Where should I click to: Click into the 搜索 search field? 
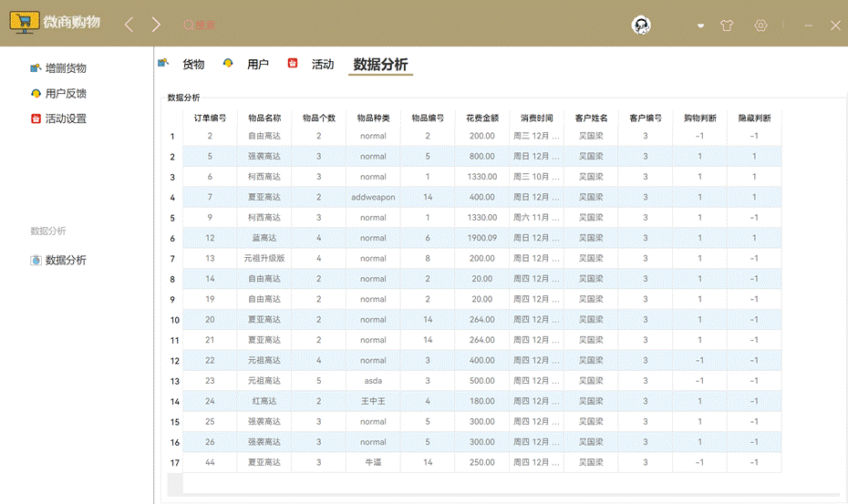point(205,26)
